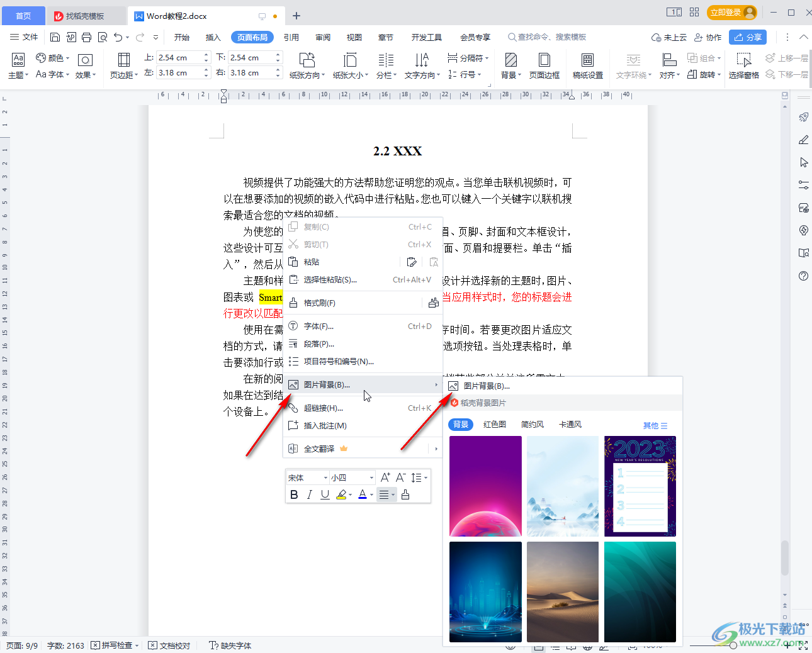812x653 pixels.
Task: Choose 字体(F)... in context menu
Action: 363,326
